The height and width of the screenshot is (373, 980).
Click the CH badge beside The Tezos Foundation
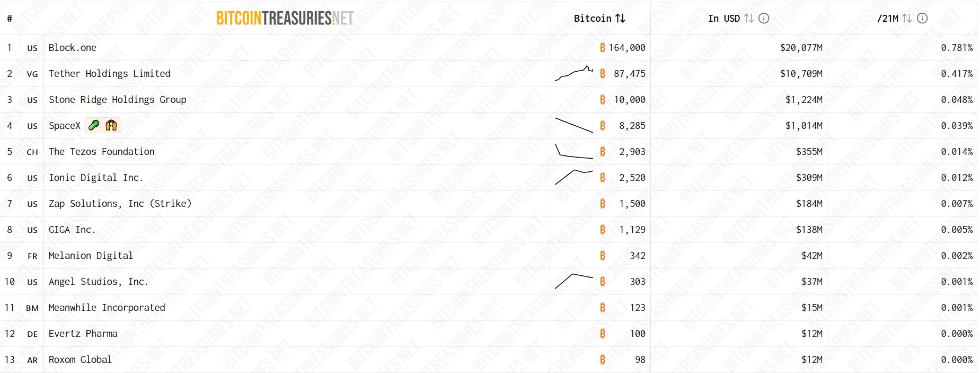point(32,152)
